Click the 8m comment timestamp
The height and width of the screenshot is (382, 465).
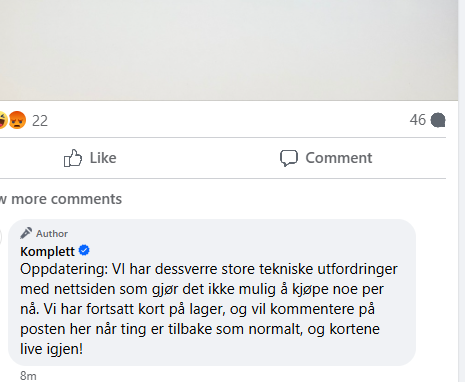(x=28, y=376)
